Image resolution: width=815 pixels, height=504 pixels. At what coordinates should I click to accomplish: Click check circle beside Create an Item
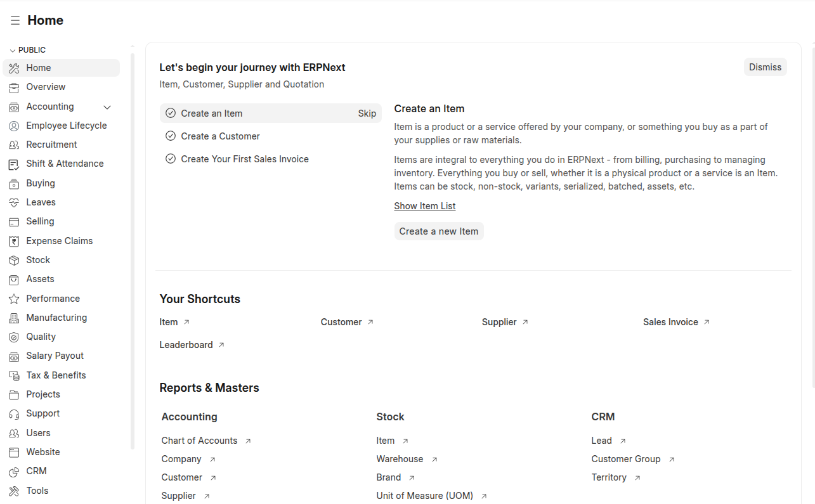(x=171, y=113)
